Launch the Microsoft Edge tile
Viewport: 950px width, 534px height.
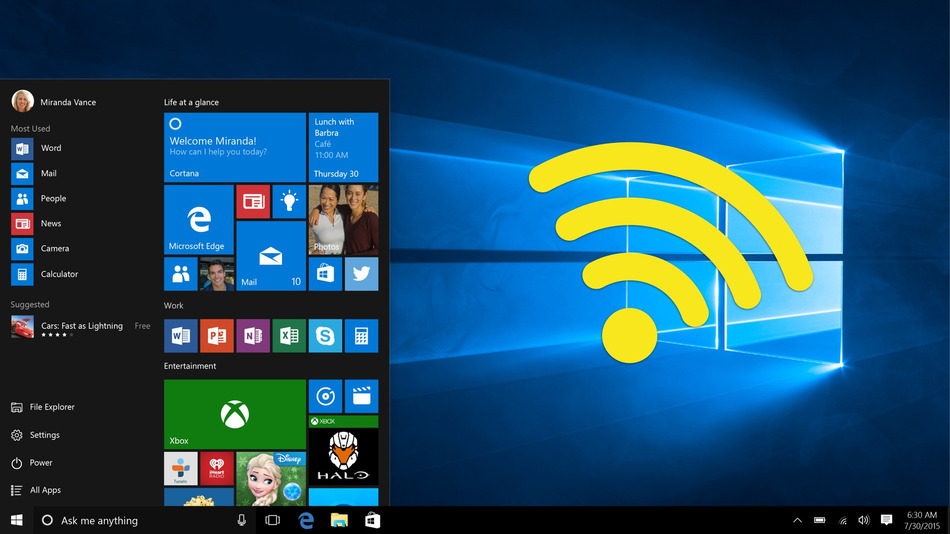pyautogui.click(x=199, y=219)
